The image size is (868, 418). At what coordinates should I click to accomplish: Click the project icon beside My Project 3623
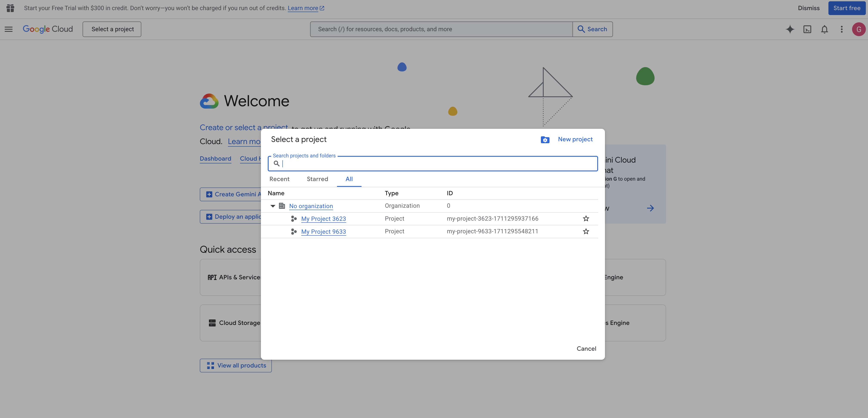[x=294, y=219]
